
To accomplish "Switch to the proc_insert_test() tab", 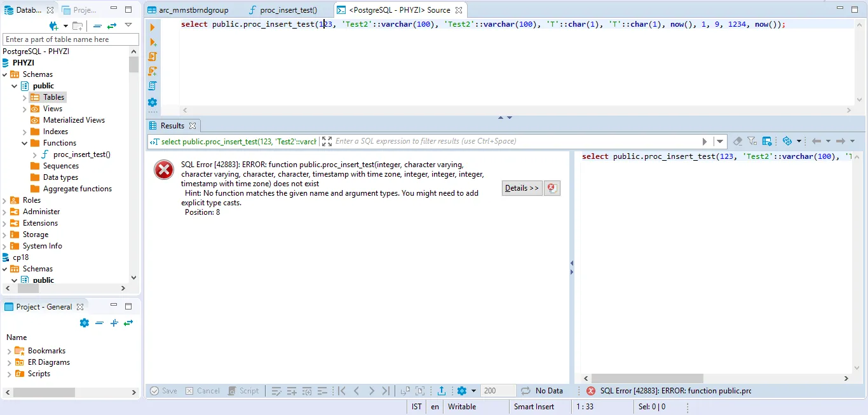I will 289,10.
